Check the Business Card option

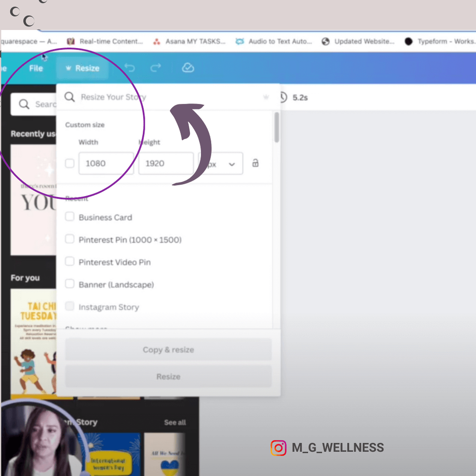(70, 217)
